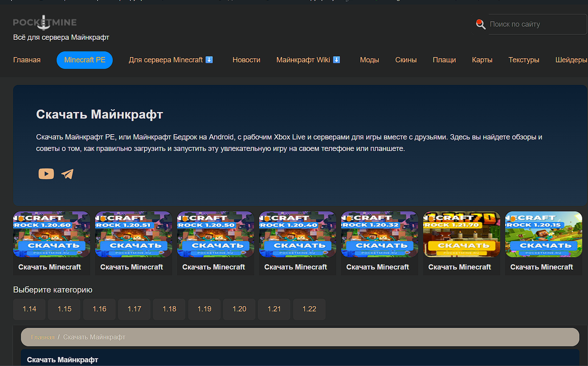Open the Скины menu item
Image resolution: width=588 pixels, height=366 pixels.
406,60
